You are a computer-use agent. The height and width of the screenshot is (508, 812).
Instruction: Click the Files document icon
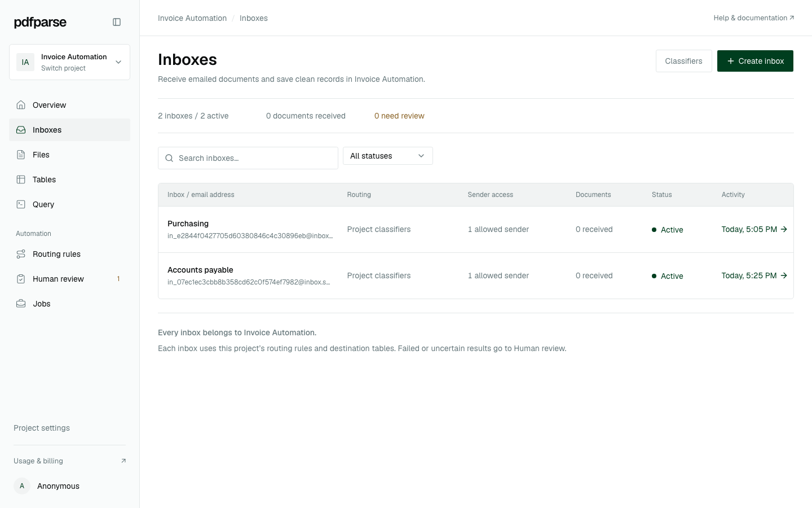tap(21, 155)
